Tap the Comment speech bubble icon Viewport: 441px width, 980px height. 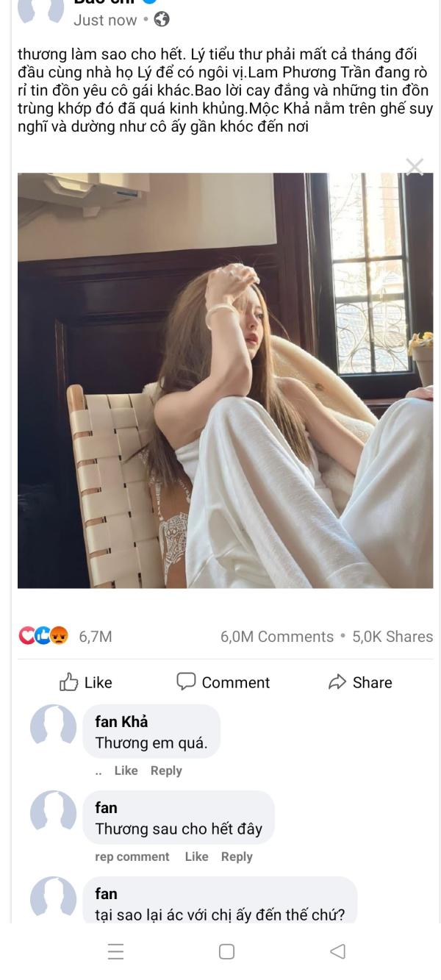(x=186, y=682)
